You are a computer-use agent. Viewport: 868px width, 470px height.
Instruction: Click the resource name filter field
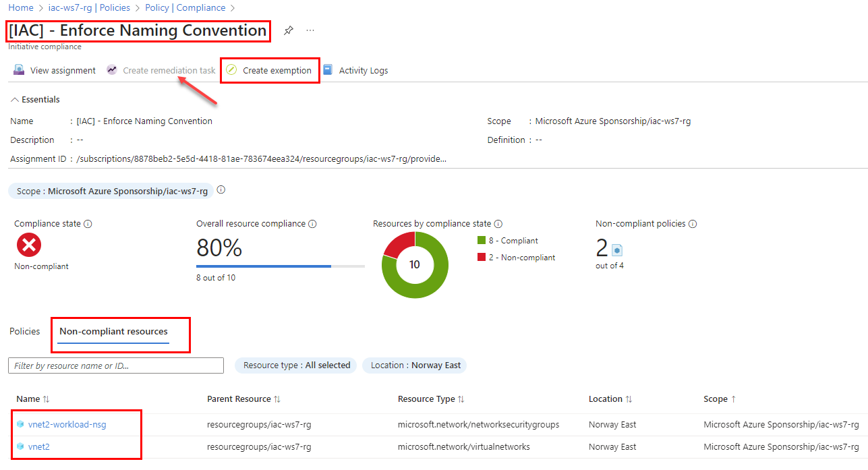coord(115,365)
